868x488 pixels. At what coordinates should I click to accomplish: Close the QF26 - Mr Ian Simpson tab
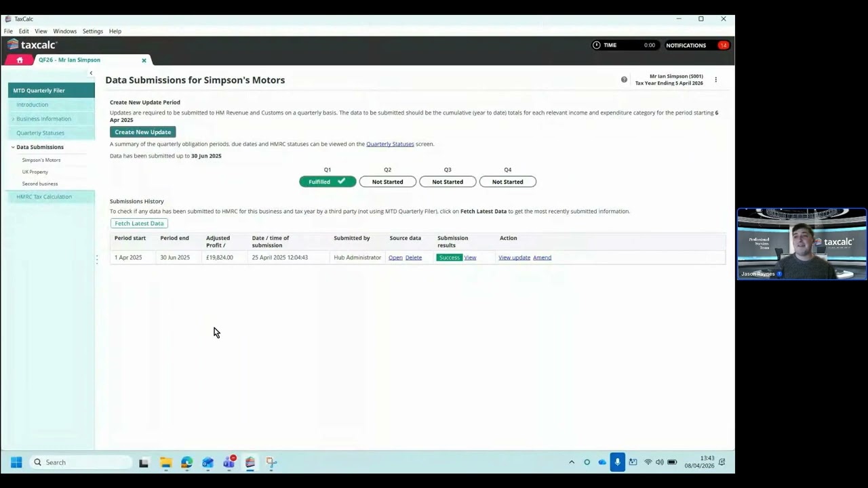144,60
